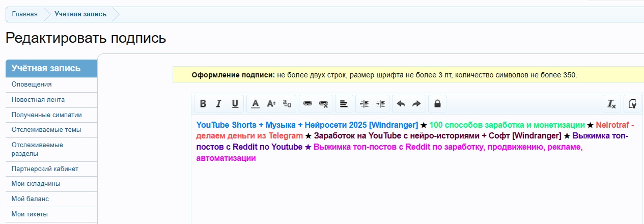Open Оповещения in sidebar

pos(51,85)
